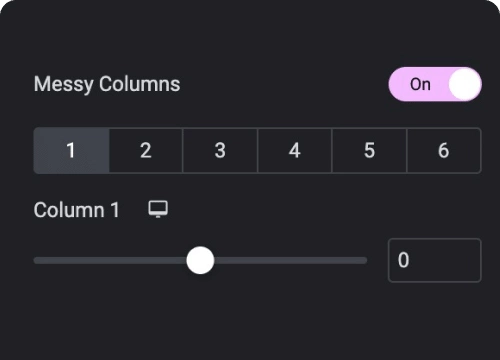This screenshot has width=500, height=360.
Task: Click the "On" text inside the pink toggle
Action: [x=420, y=84]
